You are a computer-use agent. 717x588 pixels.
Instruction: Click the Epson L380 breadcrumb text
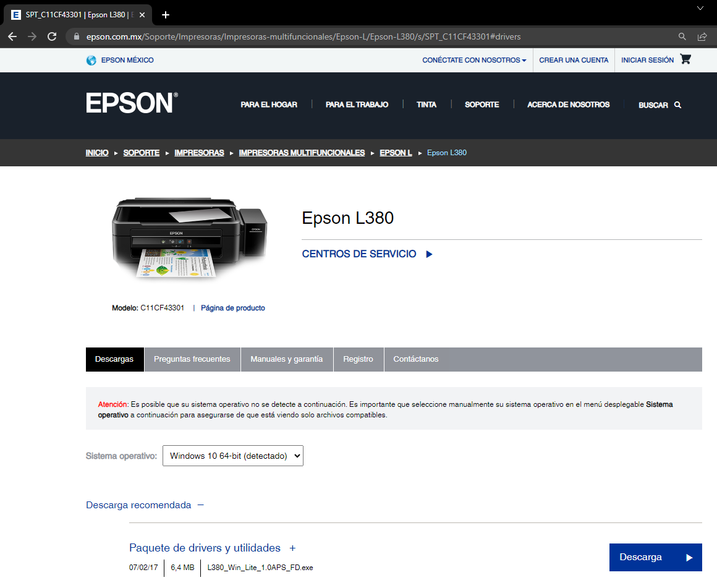[x=447, y=153]
